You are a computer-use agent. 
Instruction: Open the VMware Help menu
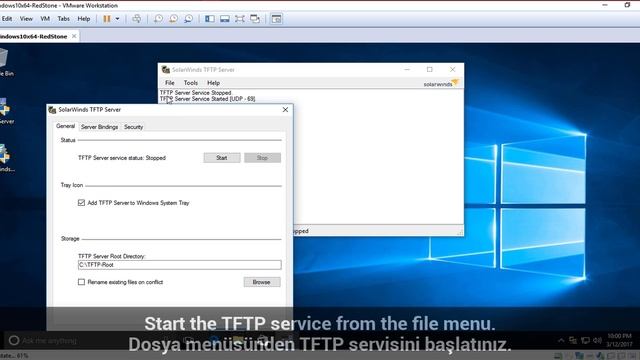(x=84, y=19)
